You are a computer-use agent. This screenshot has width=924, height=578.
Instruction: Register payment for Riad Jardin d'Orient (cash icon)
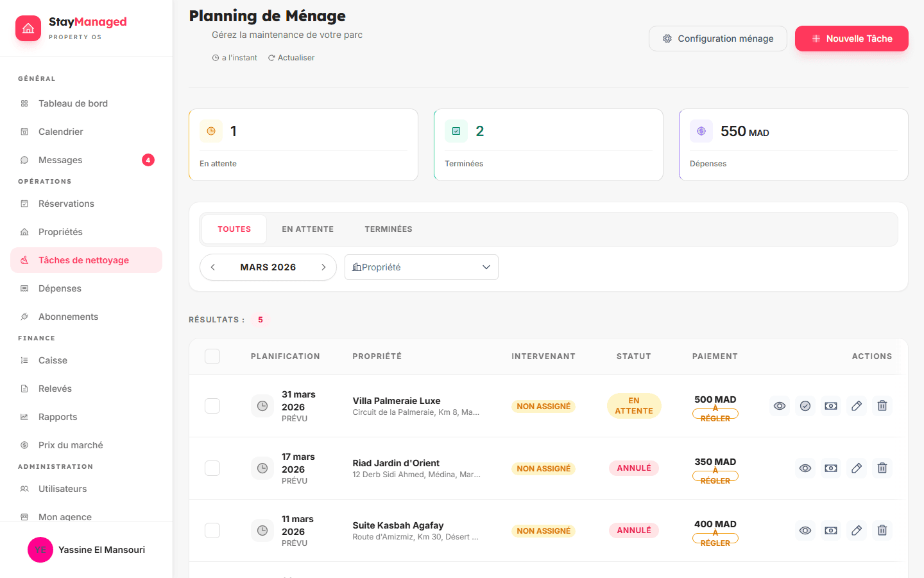click(831, 468)
